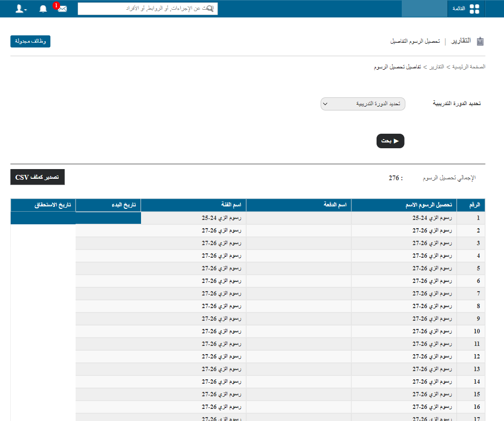Click fee name cell in row 10
Screen dimensions: 504x421
[404, 331]
